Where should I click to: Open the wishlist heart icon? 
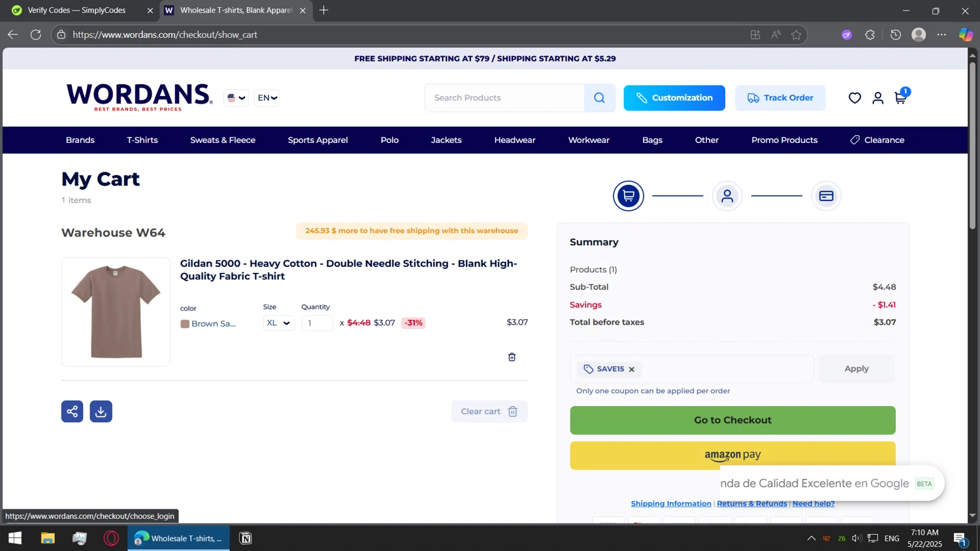[855, 98]
